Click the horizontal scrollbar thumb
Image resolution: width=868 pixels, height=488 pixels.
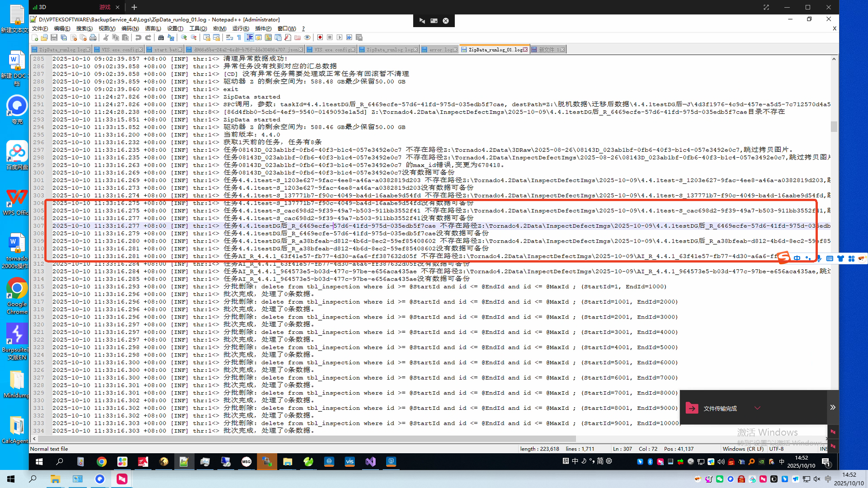[307, 439]
